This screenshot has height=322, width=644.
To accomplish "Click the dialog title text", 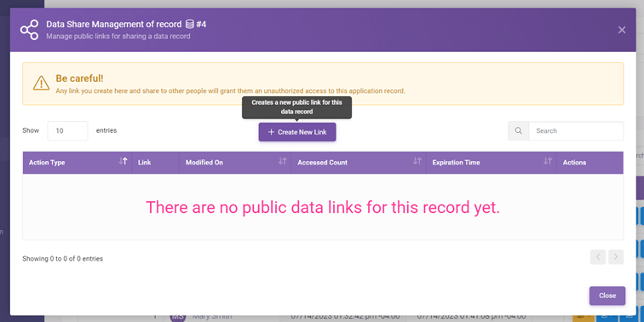I will click(126, 24).
